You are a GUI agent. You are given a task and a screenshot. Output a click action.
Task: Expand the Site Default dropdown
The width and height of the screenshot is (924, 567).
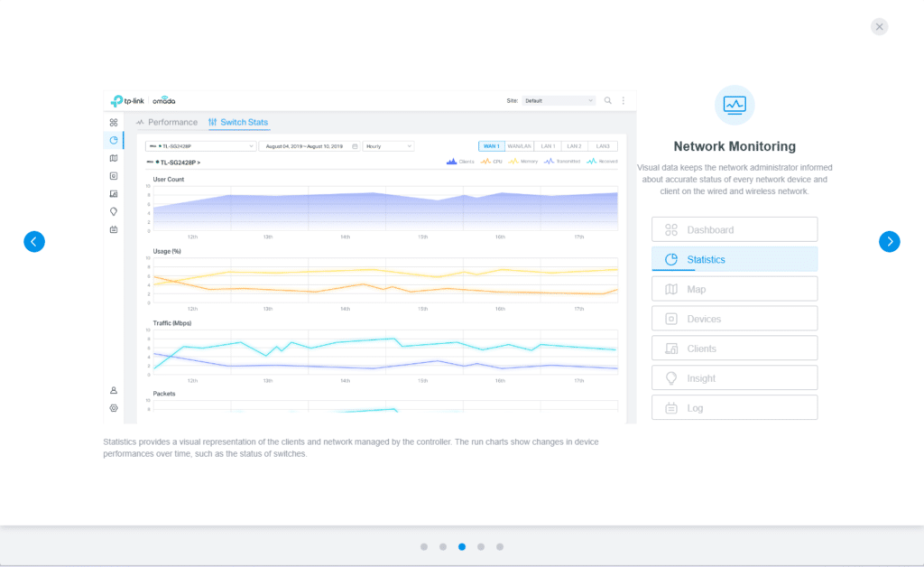(559, 100)
